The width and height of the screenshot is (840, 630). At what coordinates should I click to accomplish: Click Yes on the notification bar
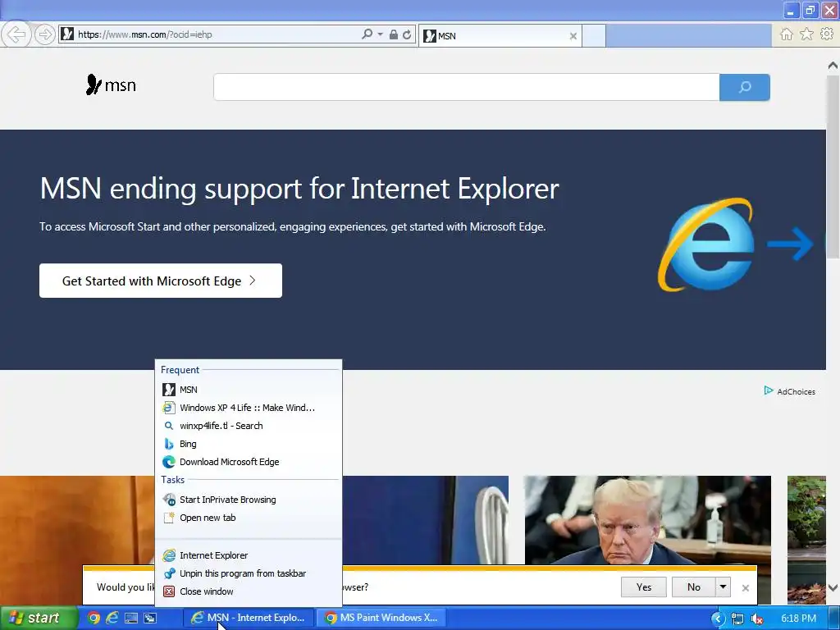[644, 587]
